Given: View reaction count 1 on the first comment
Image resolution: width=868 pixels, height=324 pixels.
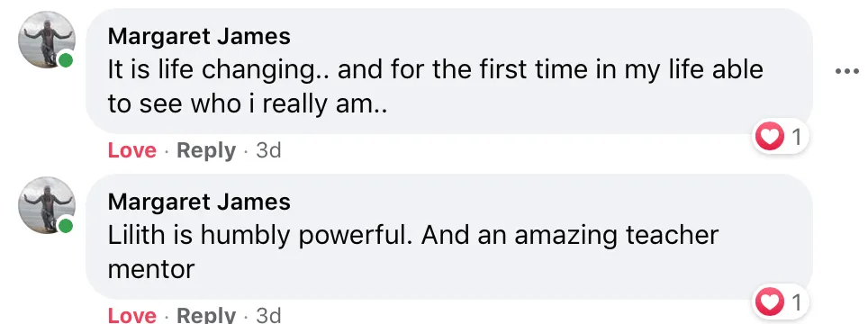Looking at the screenshot, I should 797,137.
